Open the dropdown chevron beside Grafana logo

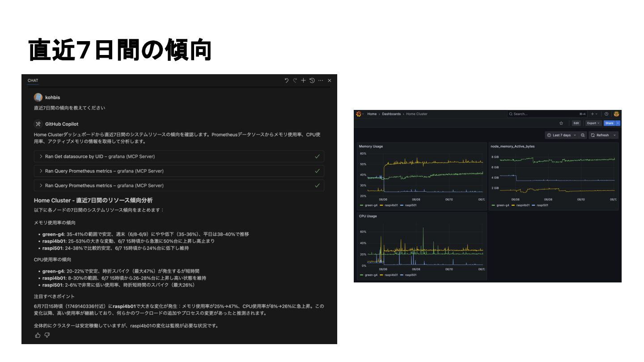click(x=363, y=114)
